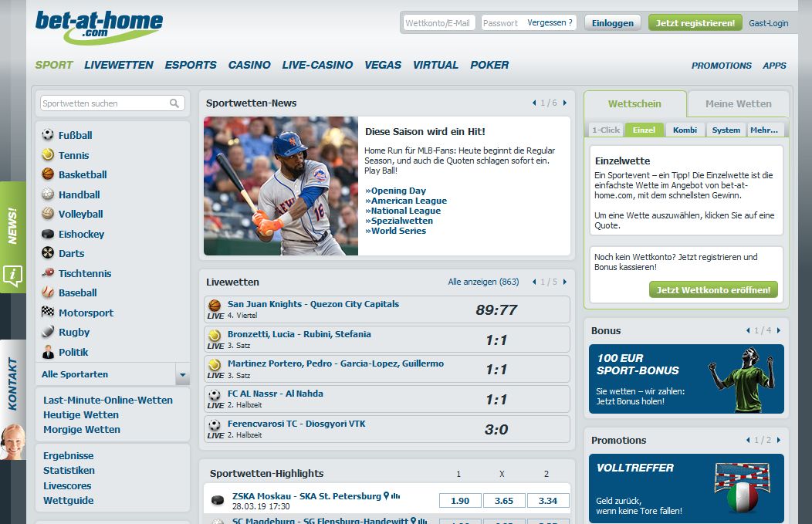Image resolution: width=812 pixels, height=524 pixels.
Task: Open the Gast-Login link
Action: [x=769, y=23]
